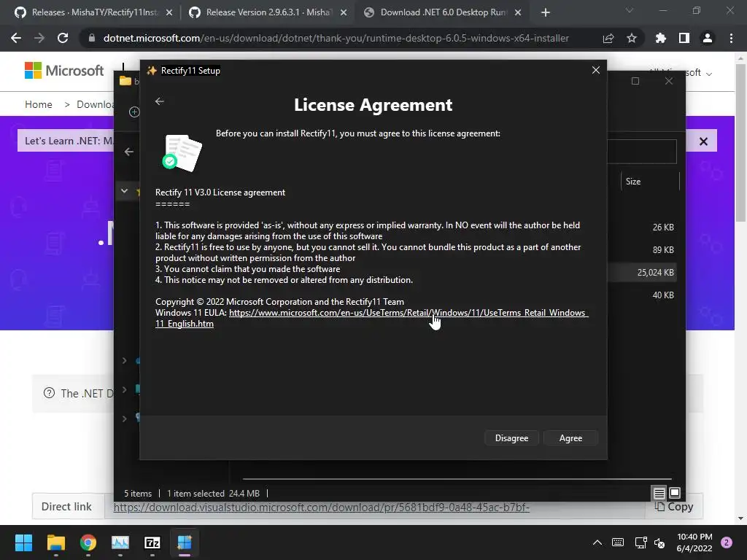Click the File Explorer back arrow
Image resolution: width=747 pixels, height=560 pixels.
[128, 152]
